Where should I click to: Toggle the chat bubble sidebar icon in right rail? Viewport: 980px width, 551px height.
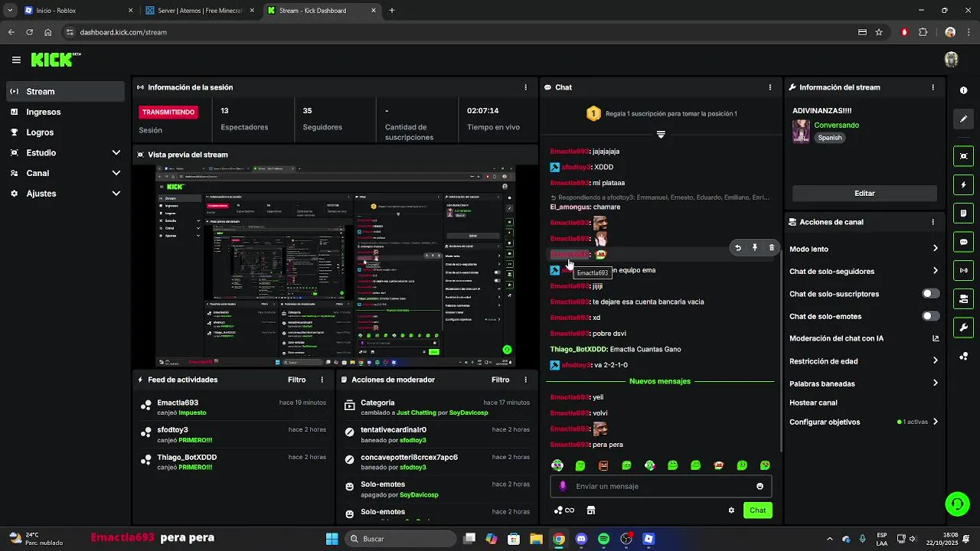[963, 242]
